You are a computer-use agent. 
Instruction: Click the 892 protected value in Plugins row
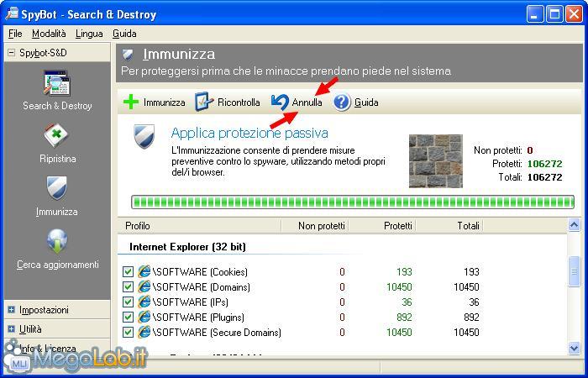404,318
